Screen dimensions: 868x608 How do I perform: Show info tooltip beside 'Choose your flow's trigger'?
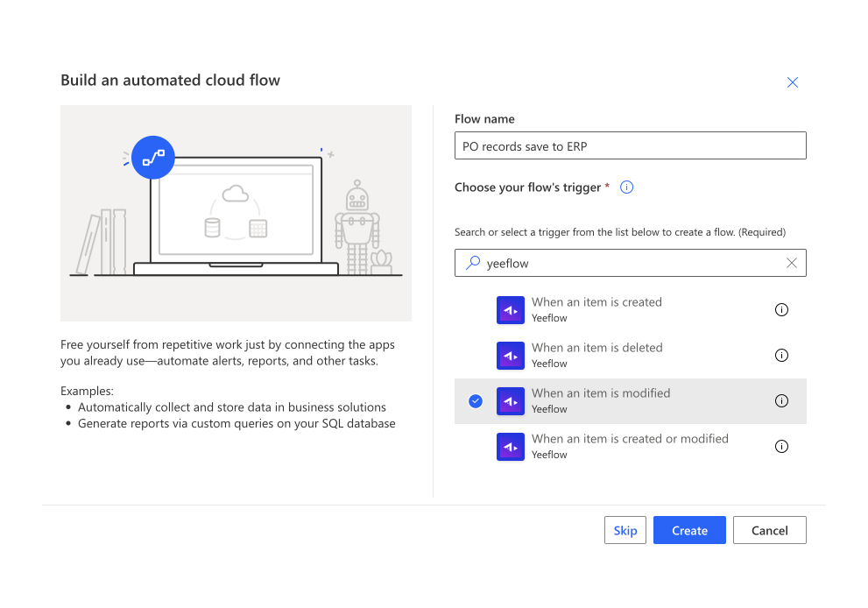[626, 187]
